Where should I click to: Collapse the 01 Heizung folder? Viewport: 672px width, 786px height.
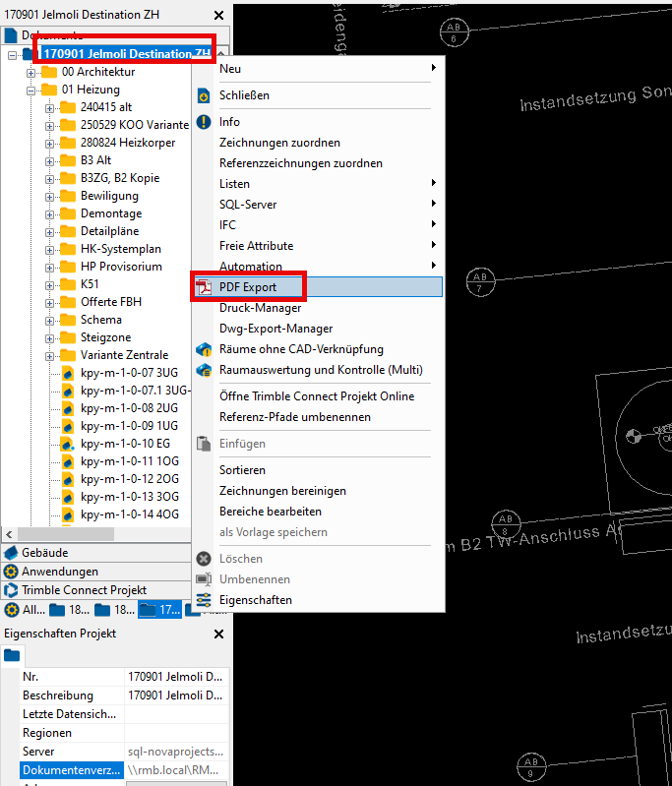click(x=31, y=91)
